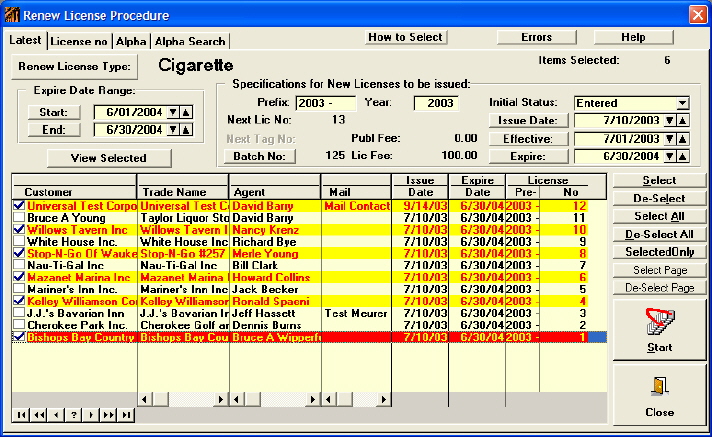This screenshot has width=712, height=437.
Task: Open the Initial Status dropdown
Action: pos(682,103)
